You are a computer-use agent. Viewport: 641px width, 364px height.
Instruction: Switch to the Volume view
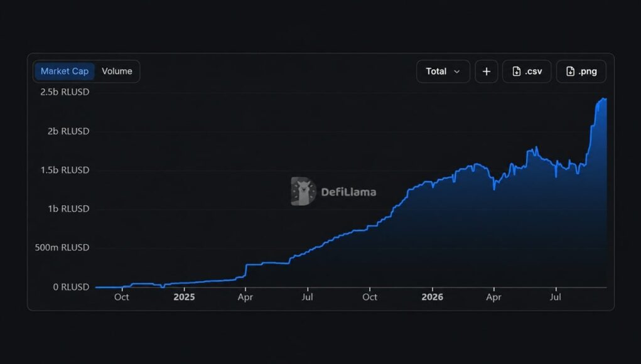click(x=117, y=71)
